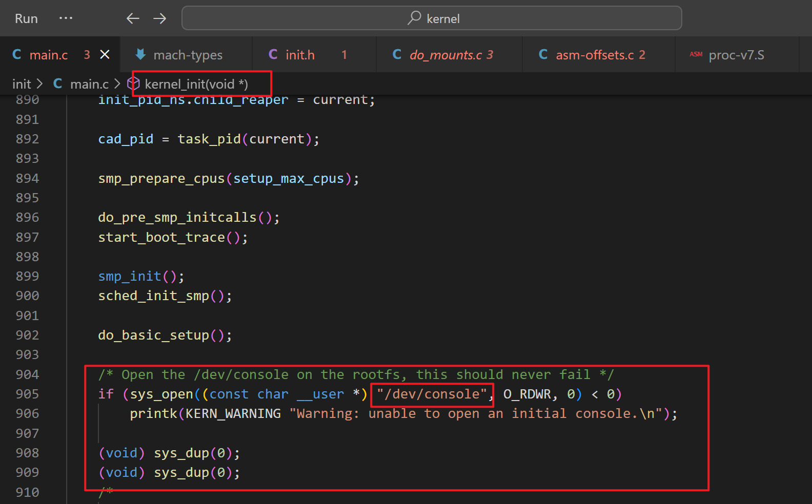Click the O_RDWR flag
Viewport: 812px width, 504px height.
point(527,394)
